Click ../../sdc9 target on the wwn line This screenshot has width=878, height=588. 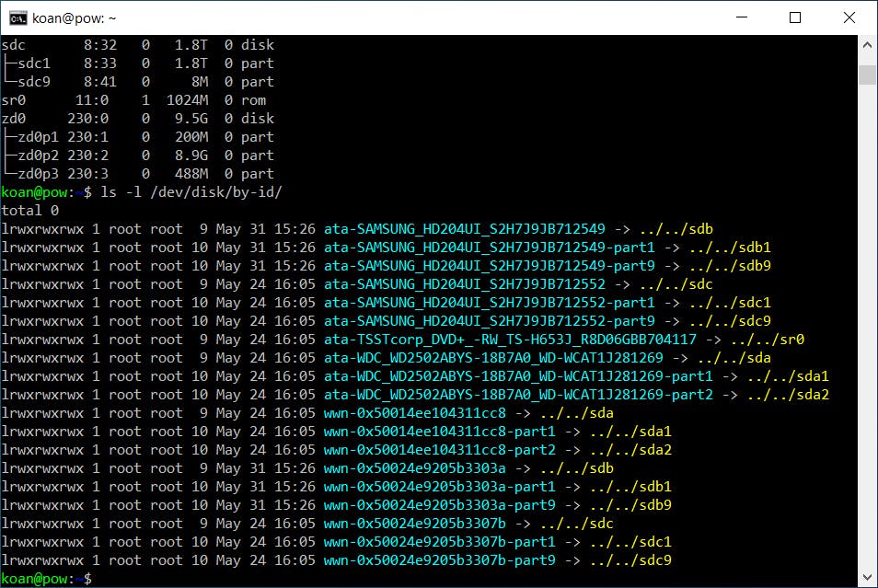click(630, 560)
